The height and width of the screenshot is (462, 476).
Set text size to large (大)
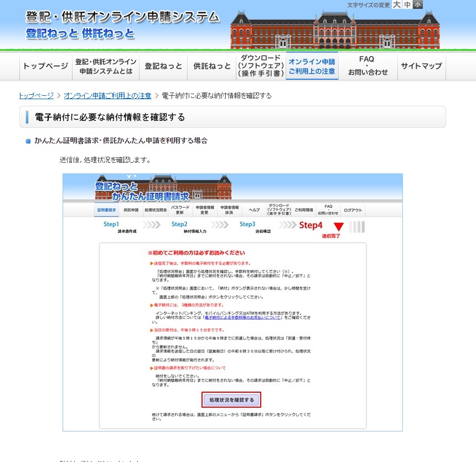[x=396, y=4]
